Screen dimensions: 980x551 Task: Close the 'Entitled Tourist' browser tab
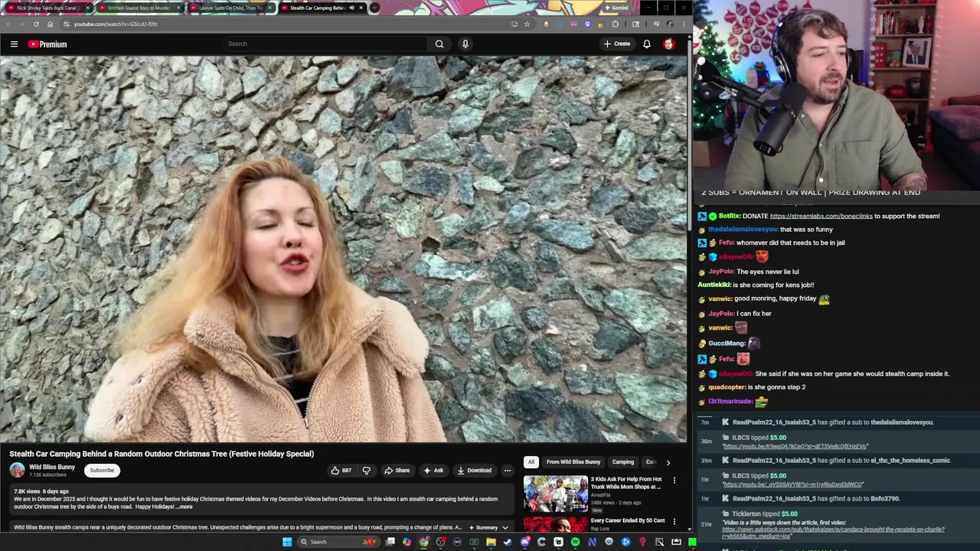pos(178,8)
